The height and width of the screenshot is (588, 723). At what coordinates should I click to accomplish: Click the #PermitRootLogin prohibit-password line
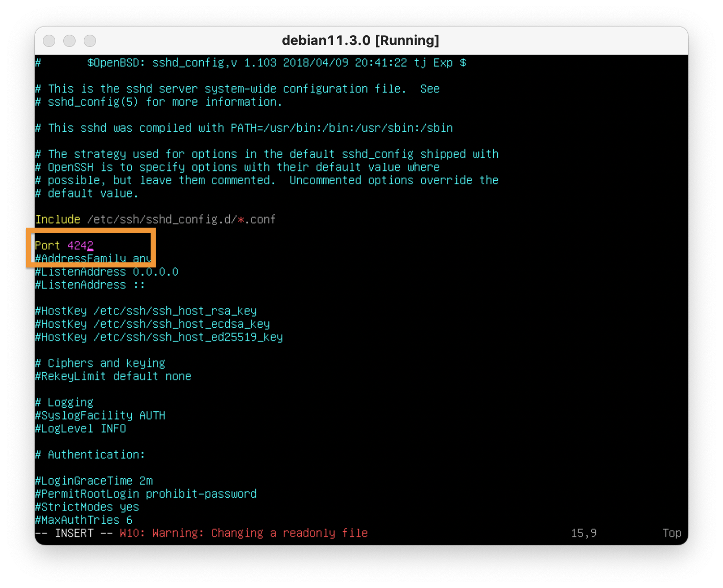point(146,494)
